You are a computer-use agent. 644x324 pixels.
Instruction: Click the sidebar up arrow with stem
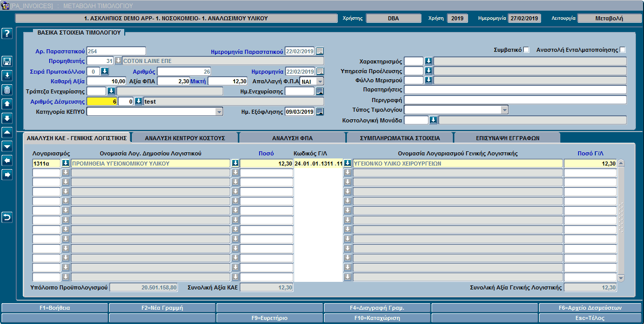click(x=7, y=104)
